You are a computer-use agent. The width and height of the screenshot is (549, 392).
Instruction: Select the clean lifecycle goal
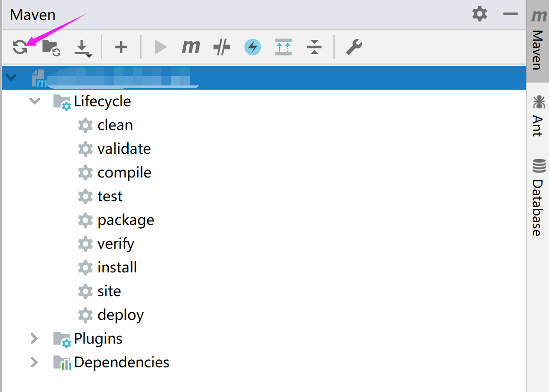point(115,125)
